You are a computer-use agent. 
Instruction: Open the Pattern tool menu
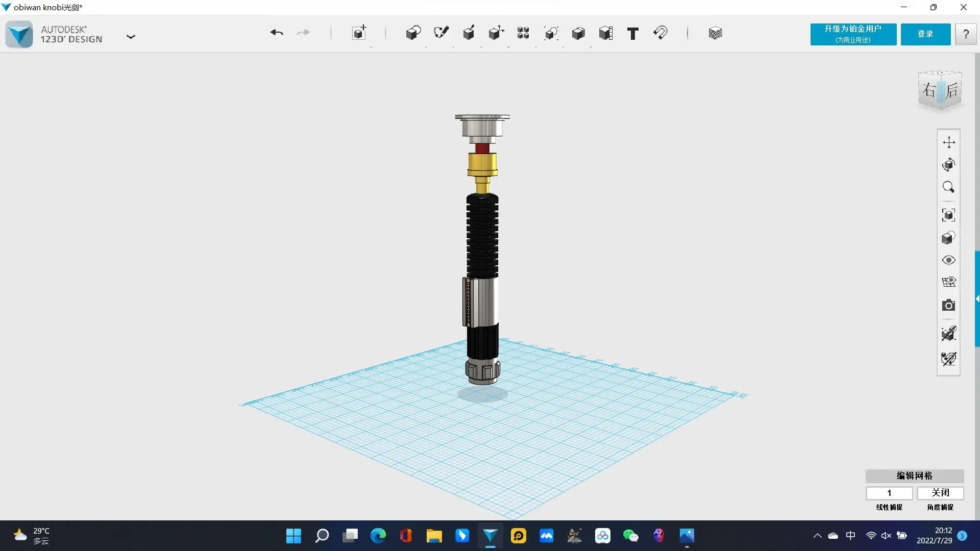[x=523, y=33]
